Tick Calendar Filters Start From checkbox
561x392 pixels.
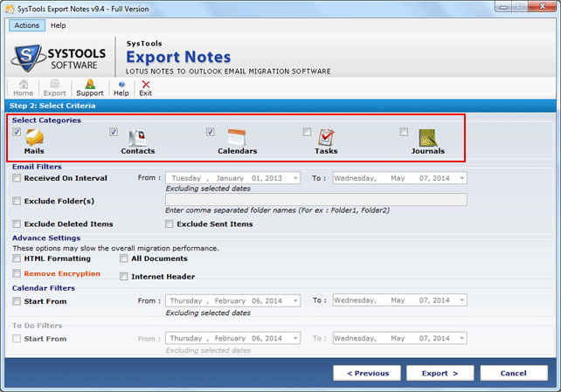tap(17, 301)
